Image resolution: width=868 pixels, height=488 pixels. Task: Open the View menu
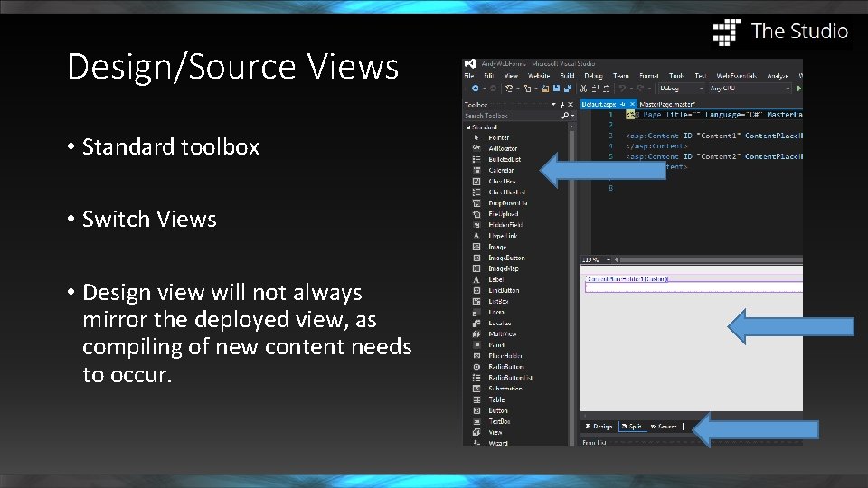point(511,76)
